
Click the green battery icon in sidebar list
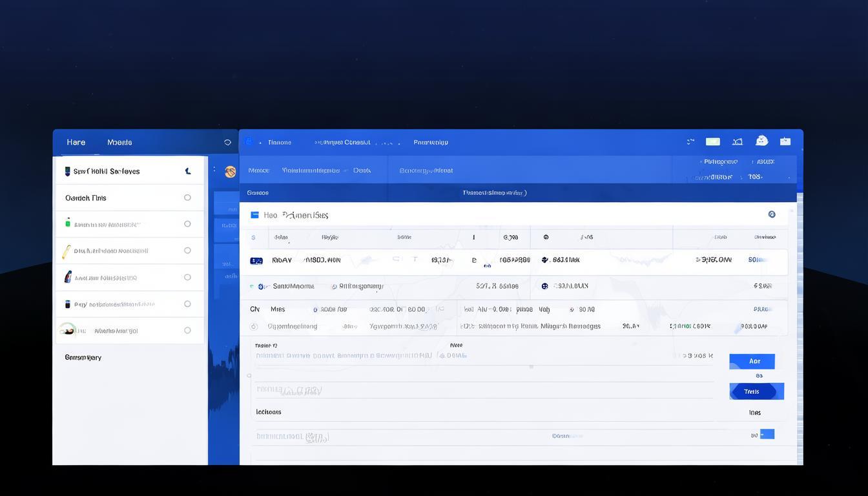click(x=68, y=223)
